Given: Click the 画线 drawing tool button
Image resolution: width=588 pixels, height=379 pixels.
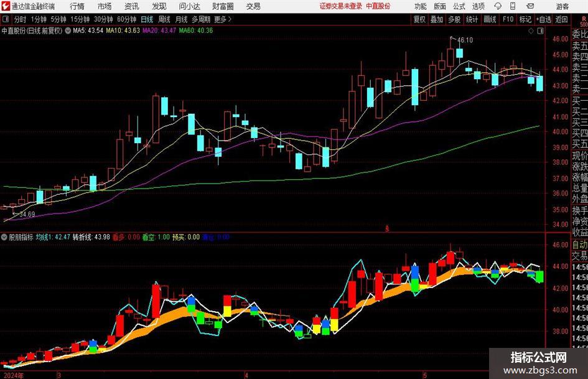Looking at the screenshot, I should tap(490, 19).
